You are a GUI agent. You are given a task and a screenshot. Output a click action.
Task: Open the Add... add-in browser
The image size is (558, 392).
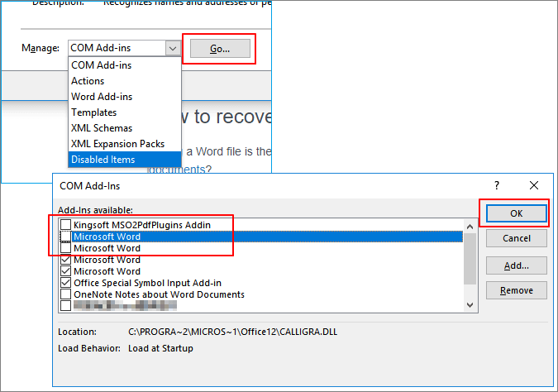[516, 265]
